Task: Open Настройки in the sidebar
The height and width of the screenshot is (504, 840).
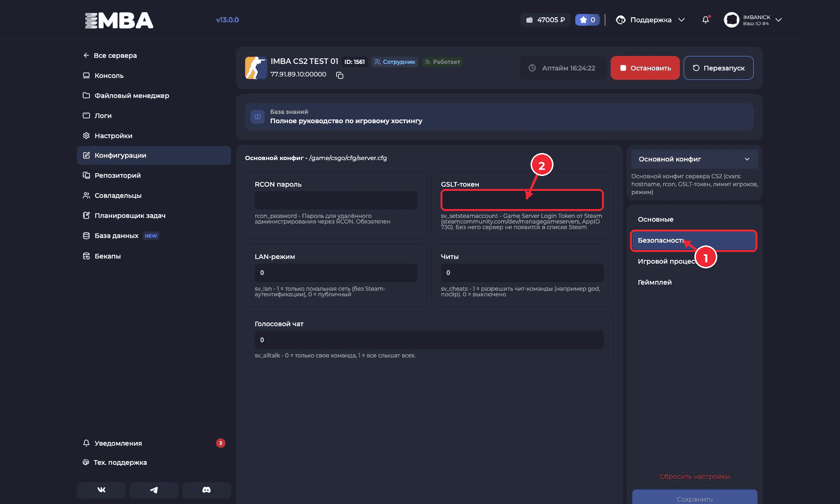Action: 154,136
